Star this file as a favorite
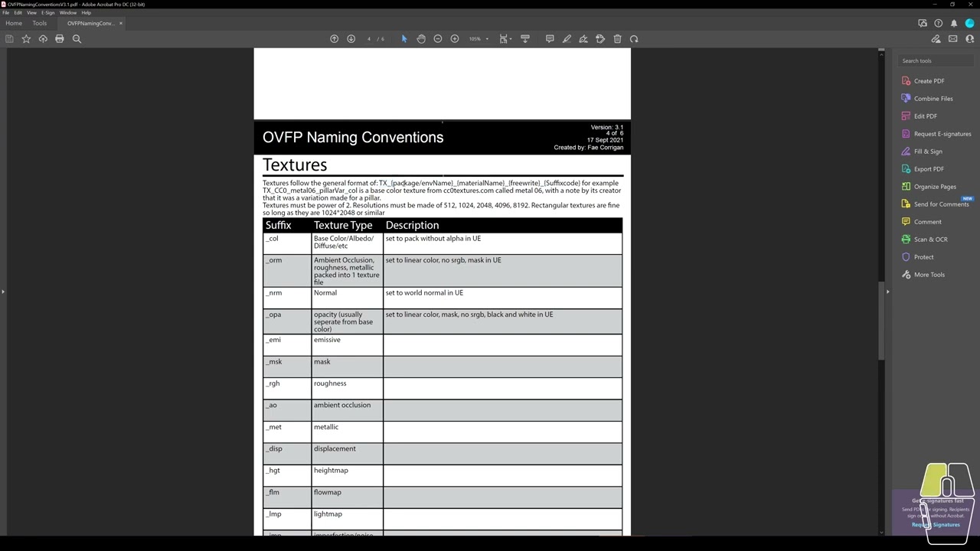Image resolution: width=980 pixels, height=551 pixels. click(26, 39)
